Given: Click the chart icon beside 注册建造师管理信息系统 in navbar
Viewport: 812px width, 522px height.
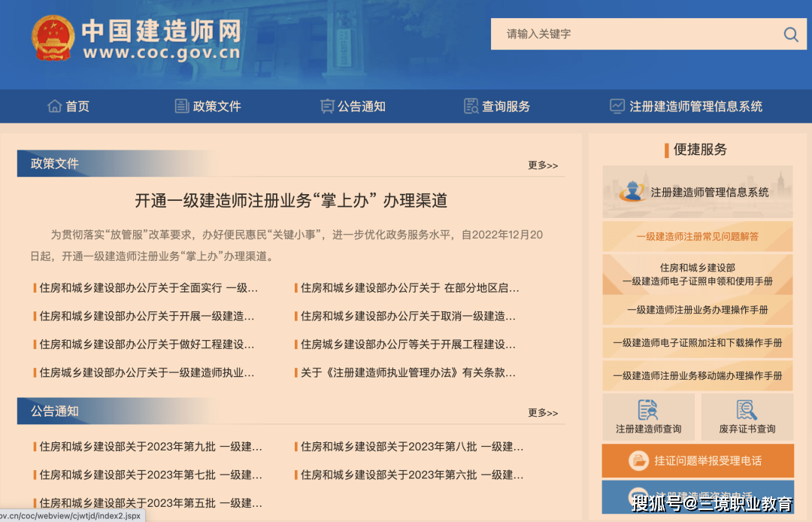Looking at the screenshot, I should click(618, 105).
